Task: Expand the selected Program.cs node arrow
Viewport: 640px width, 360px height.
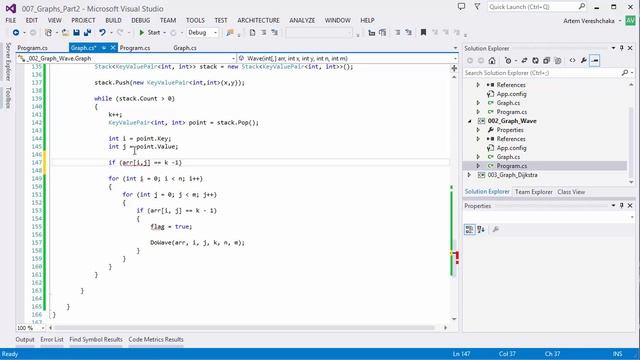Action: (x=478, y=166)
